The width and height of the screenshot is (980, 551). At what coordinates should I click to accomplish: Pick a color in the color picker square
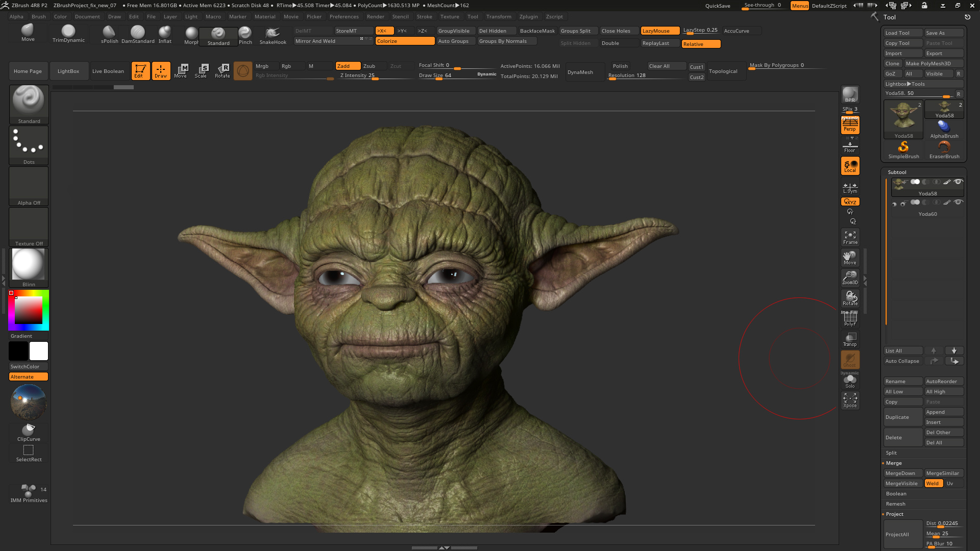point(29,310)
